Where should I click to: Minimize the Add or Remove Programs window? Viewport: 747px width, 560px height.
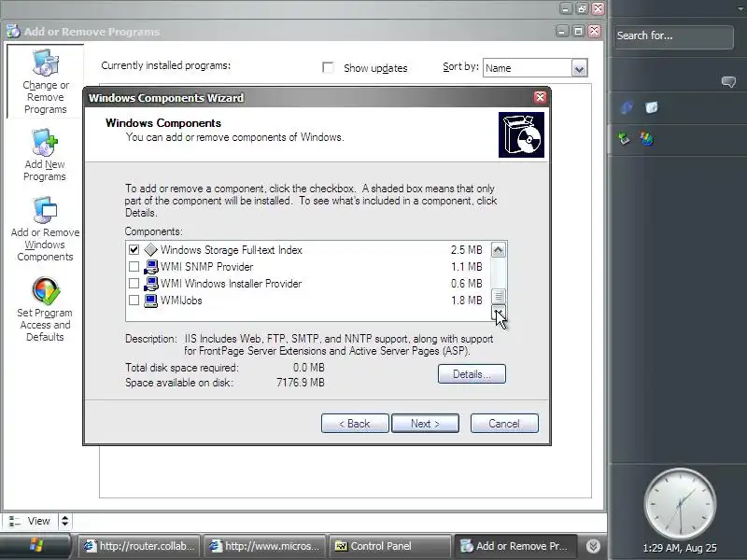[563, 32]
